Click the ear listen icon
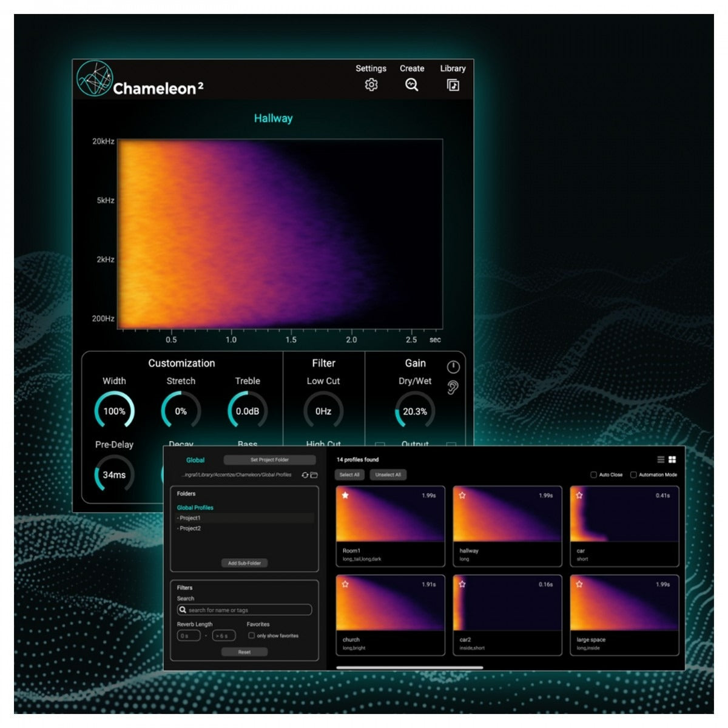728x728 pixels. [453, 388]
